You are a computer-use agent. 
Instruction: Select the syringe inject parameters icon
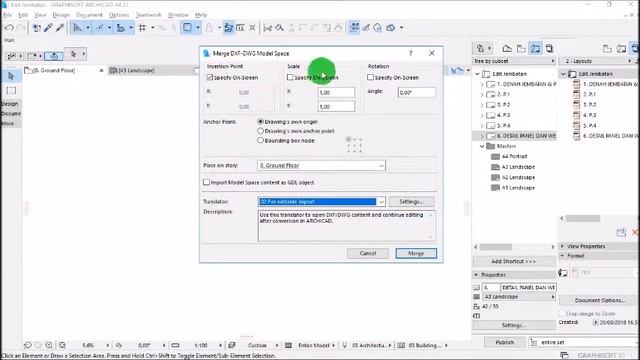tap(60, 28)
